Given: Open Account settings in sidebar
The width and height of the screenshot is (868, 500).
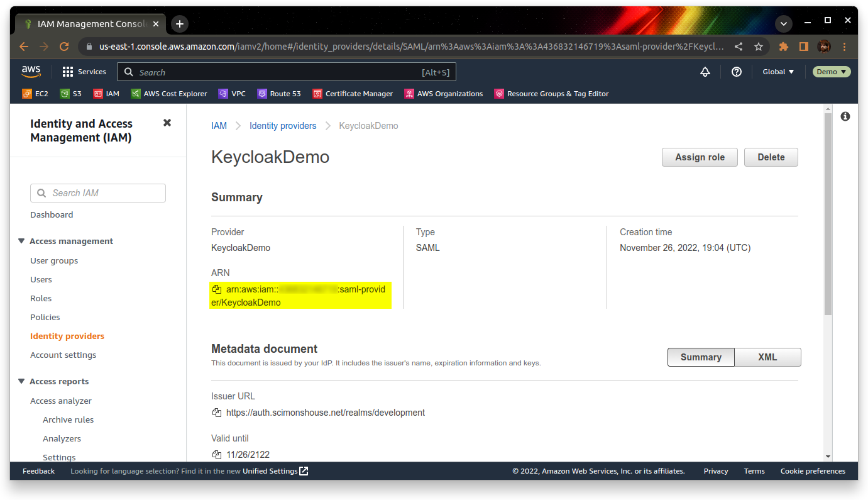Looking at the screenshot, I should pyautogui.click(x=63, y=355).
